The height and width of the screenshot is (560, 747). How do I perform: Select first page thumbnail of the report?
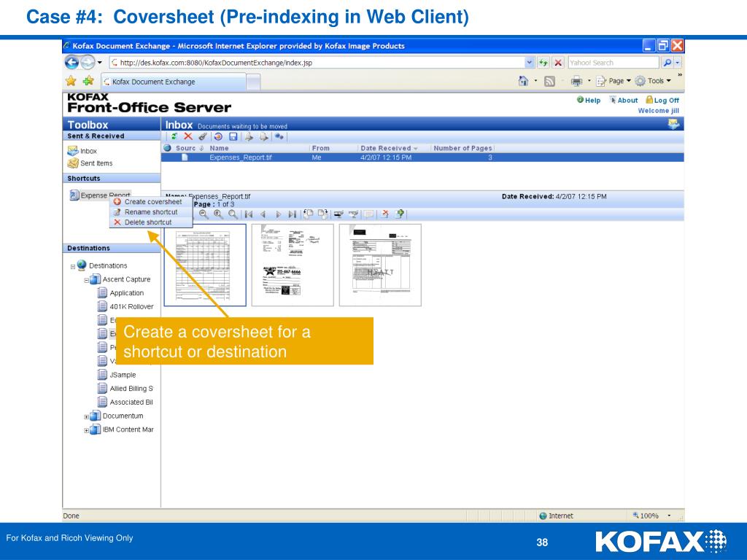(205, 265)
